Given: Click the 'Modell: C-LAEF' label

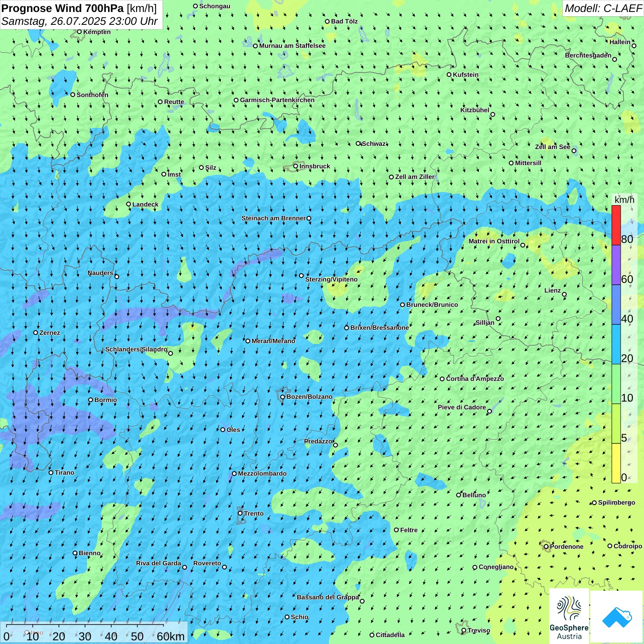Looking at the screenshot, I should (603, 8).
